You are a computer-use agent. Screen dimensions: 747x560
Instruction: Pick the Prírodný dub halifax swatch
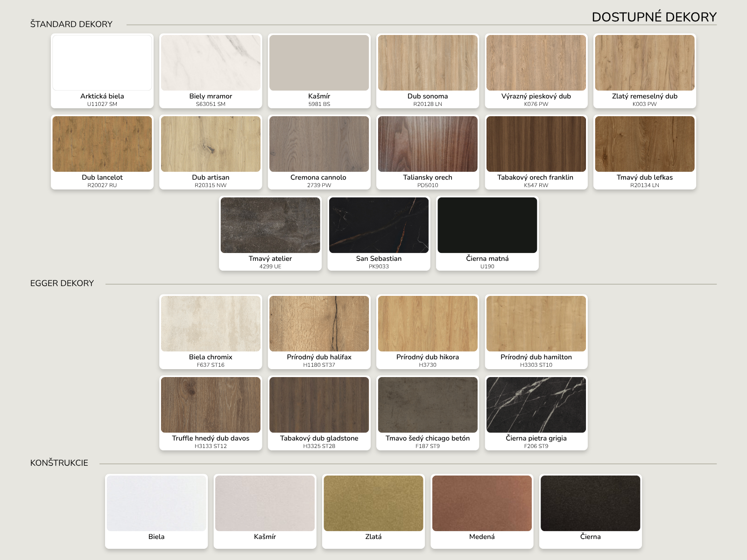[319, 332]
